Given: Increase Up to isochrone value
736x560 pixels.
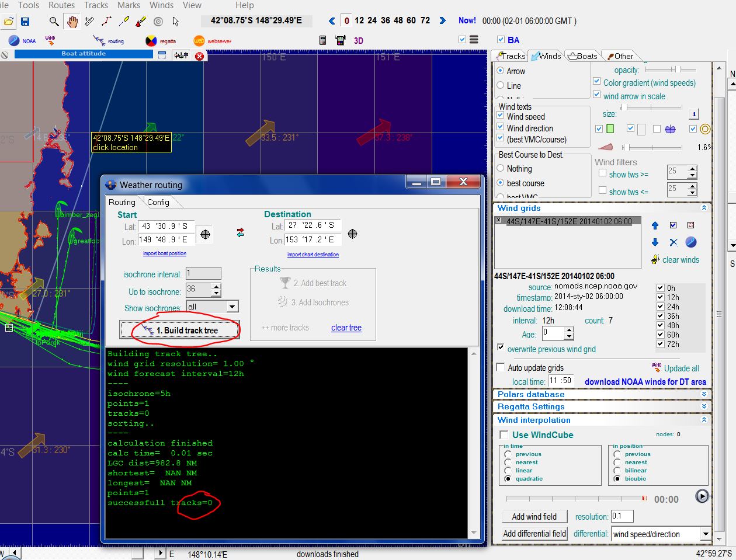Looking at the screenshot, I should click(x=217, y=287).
